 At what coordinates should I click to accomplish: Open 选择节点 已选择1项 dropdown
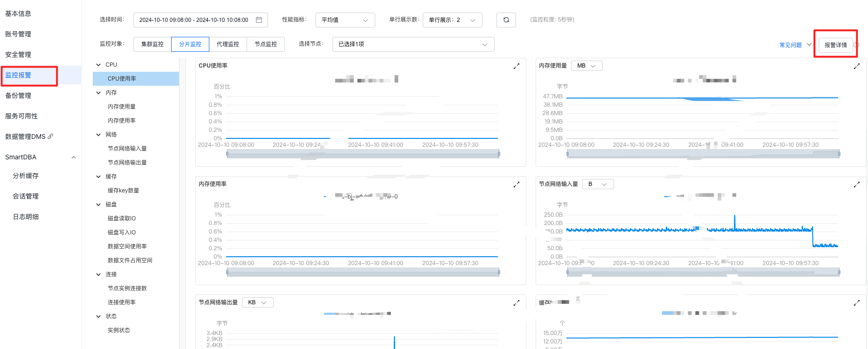pyautogui.click(x=413, y=44)
